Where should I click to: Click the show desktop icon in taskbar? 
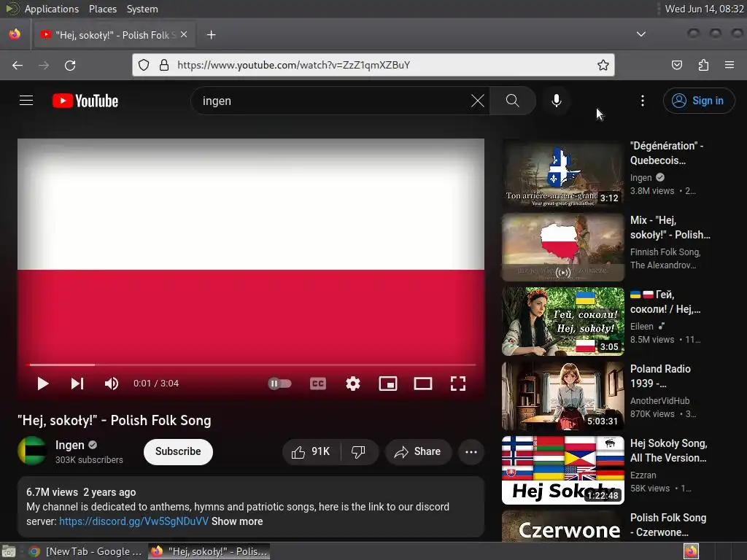click(9, 551)
